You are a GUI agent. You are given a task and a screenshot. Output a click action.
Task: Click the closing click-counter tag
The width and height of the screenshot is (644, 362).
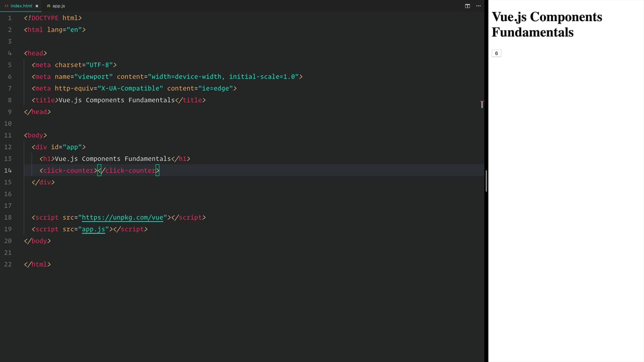pyautogui.click(x=128, y=170)
